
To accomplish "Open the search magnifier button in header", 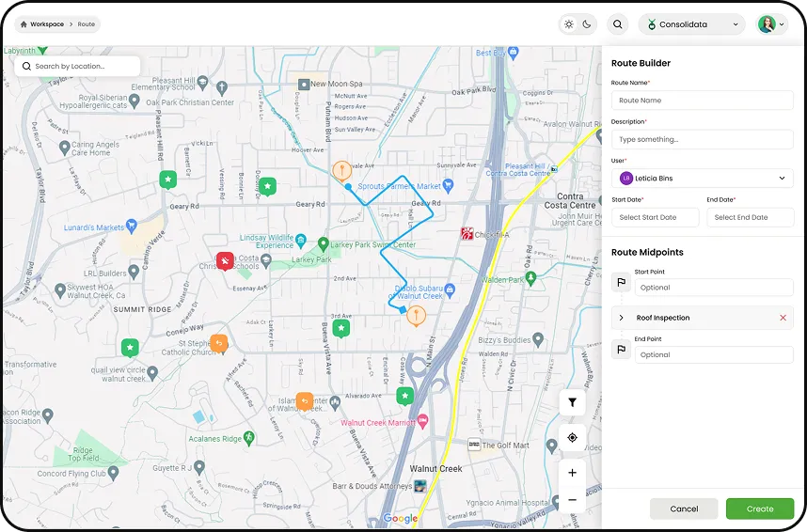I will point(618,24).
